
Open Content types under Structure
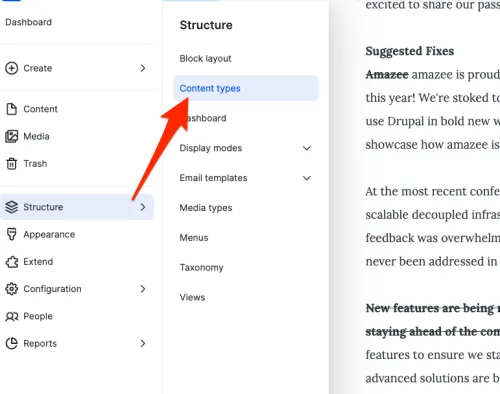pyautogui.click(x=246, y=88)
